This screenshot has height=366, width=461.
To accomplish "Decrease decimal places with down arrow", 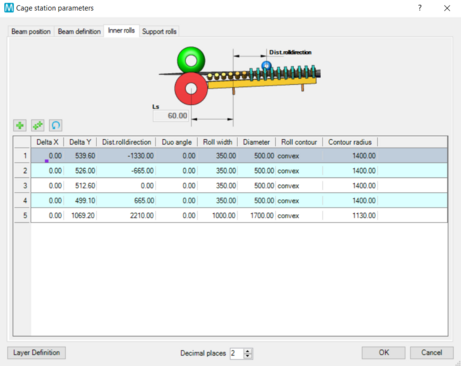I will pyautogui.click(x=248, y=356).
